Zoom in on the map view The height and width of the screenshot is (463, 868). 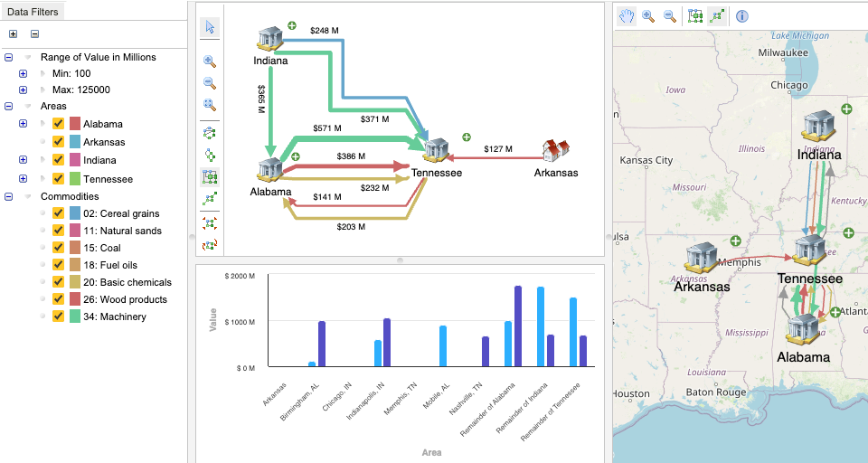point(648,15)
